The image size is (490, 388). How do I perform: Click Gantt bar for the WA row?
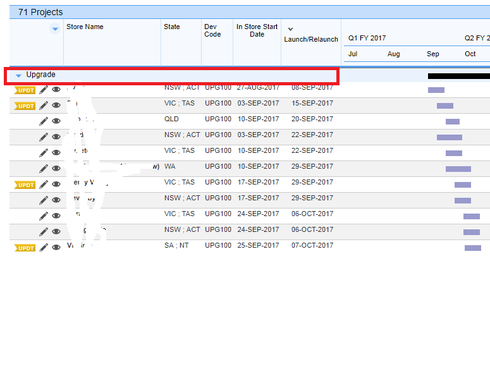click(x=458, y=169)
